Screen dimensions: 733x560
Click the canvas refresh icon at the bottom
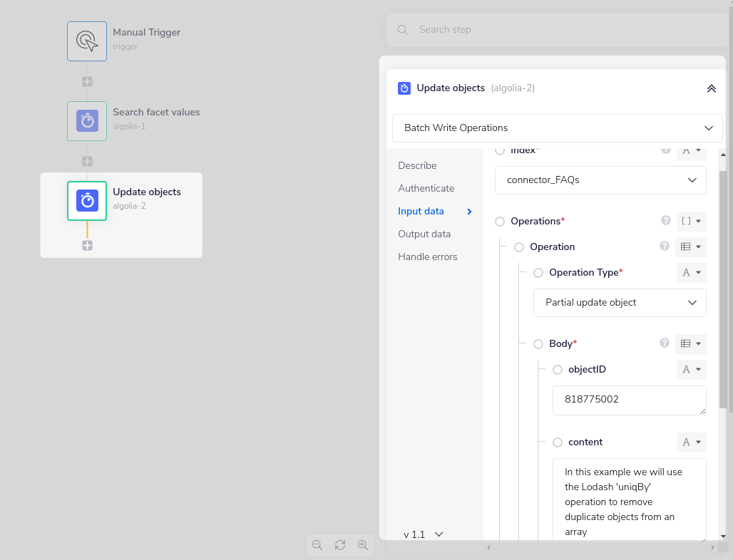(x=340, y=544)
